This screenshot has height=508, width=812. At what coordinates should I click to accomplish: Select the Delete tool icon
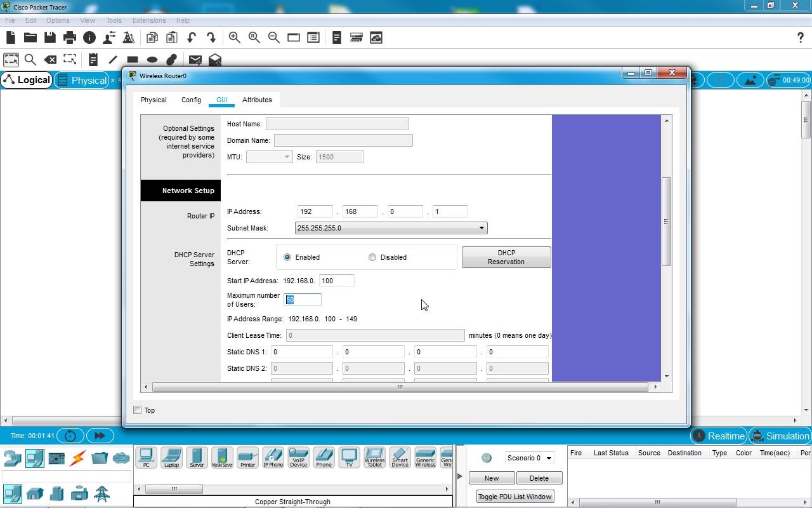coord(50,60)
